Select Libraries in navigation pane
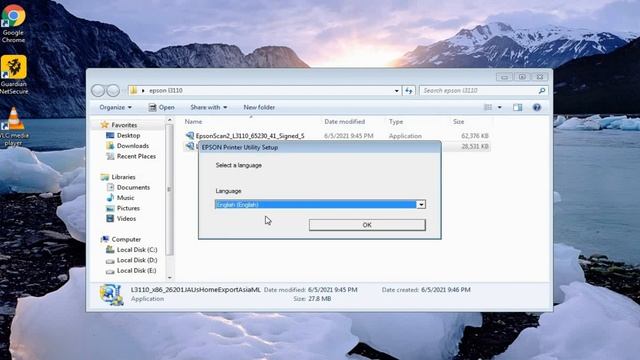Viewport: 640px width, 360px height. point(123,177)
